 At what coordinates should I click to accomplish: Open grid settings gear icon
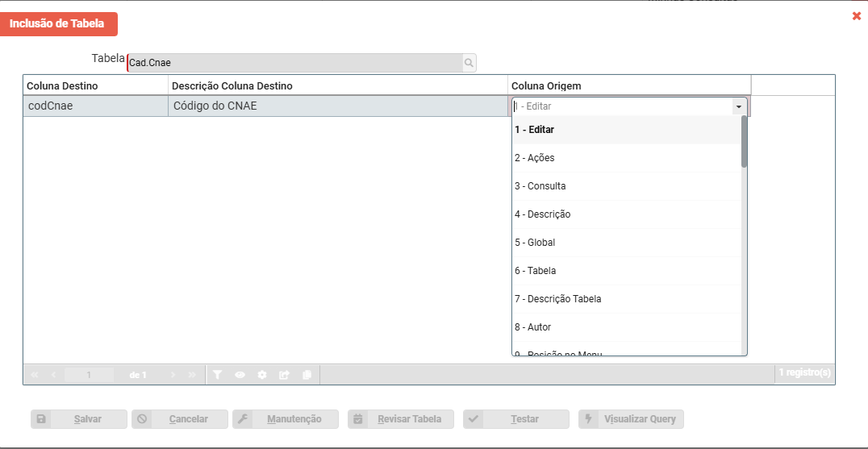262,375
